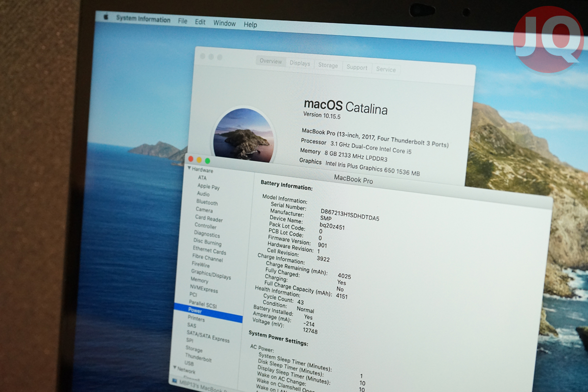
Task: Click full charge capacity value '4151'
Action: coord(342,296)
